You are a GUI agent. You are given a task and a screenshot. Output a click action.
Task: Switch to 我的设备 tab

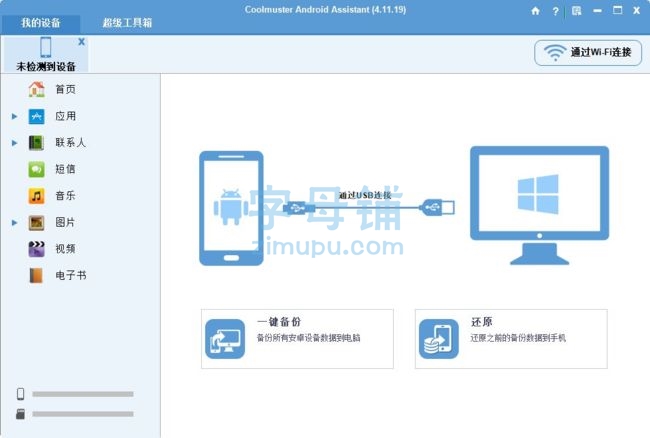point(41,23)
